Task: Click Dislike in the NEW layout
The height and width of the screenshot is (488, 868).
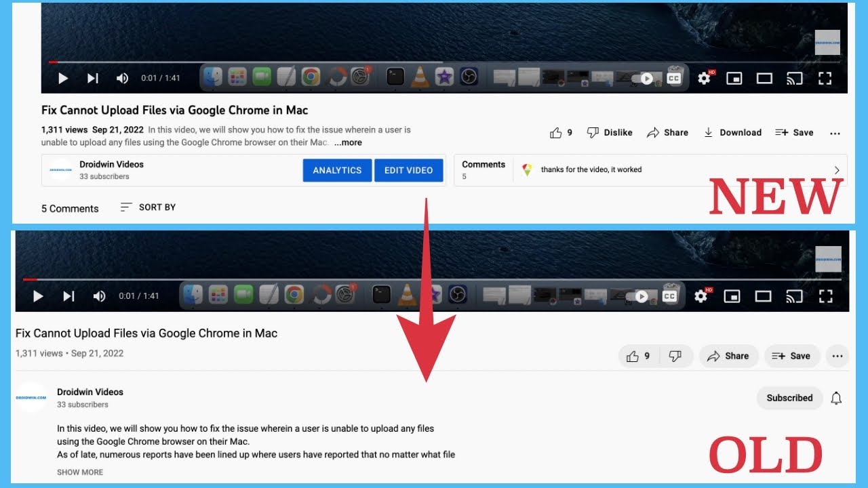Action: [x=609, y=133]
